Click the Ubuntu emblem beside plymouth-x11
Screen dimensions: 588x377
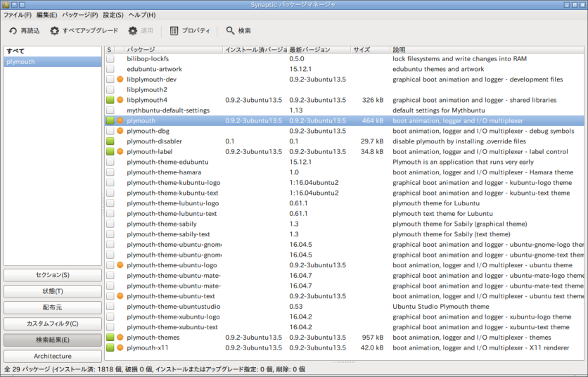click(x=120, y=347)
